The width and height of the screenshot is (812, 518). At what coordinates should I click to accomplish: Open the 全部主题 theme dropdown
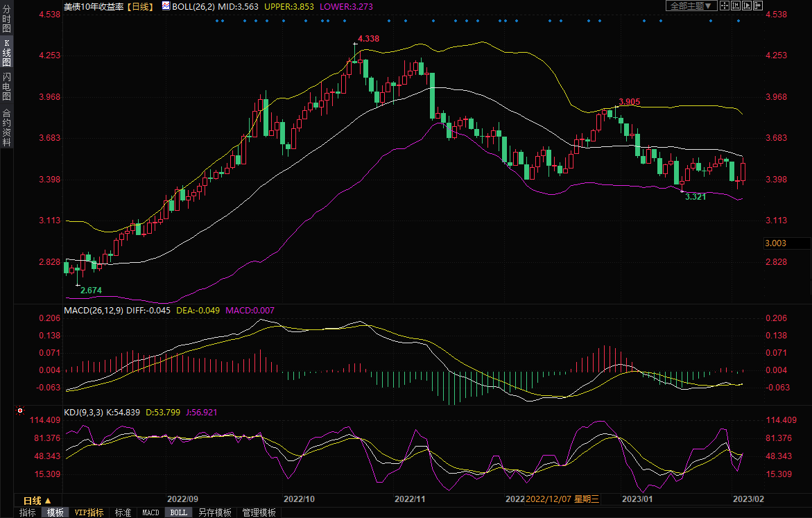coord(691,6)
